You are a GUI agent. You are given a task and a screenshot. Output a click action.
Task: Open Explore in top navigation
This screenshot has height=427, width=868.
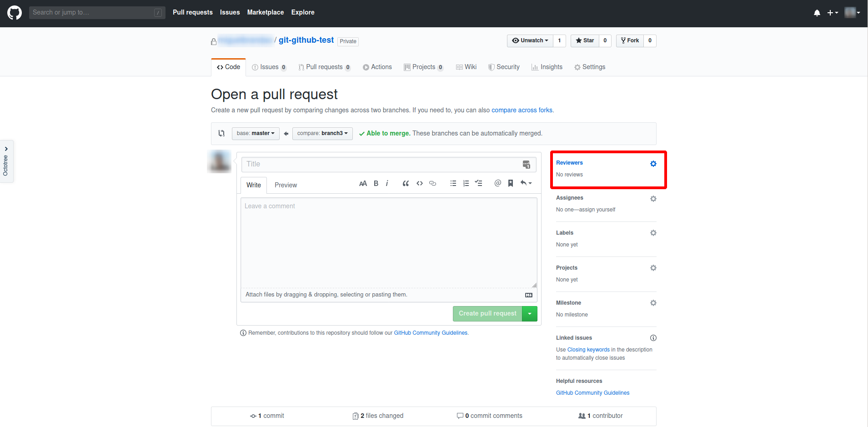click(x=303, y=12)
